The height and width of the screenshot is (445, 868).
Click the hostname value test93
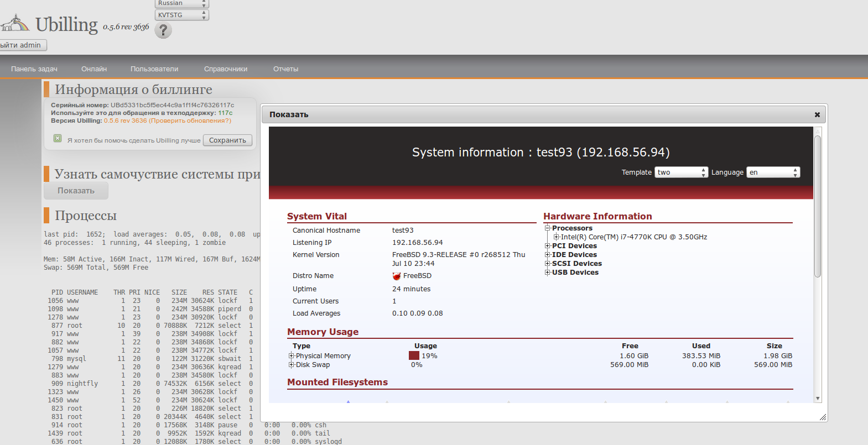pyautogui.click(x=403, y=231)
